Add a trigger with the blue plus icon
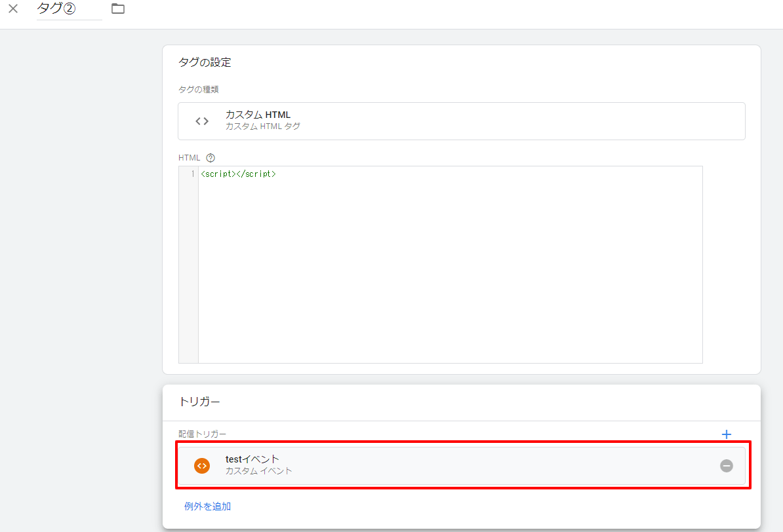Viewport: 783px width, 532px height. point(726,434)
